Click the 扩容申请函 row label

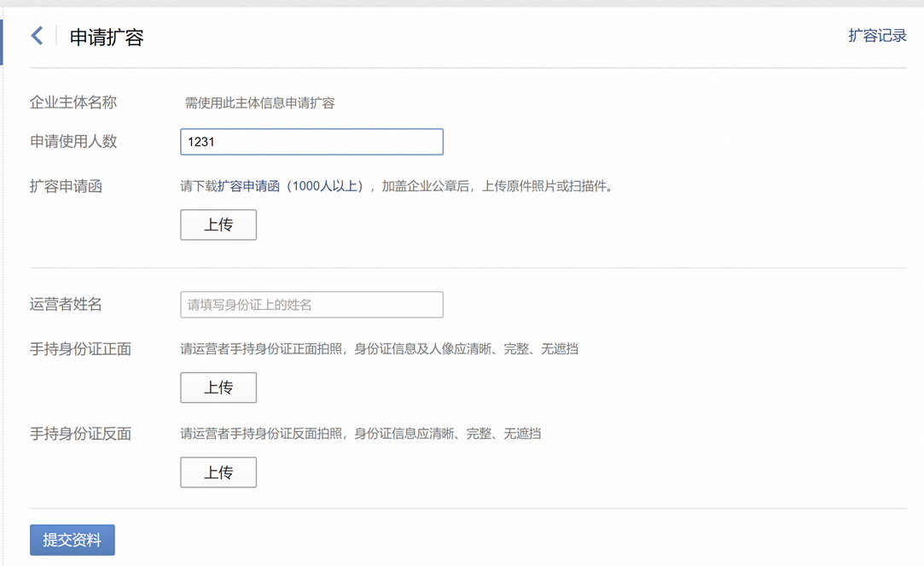[66, 186]
